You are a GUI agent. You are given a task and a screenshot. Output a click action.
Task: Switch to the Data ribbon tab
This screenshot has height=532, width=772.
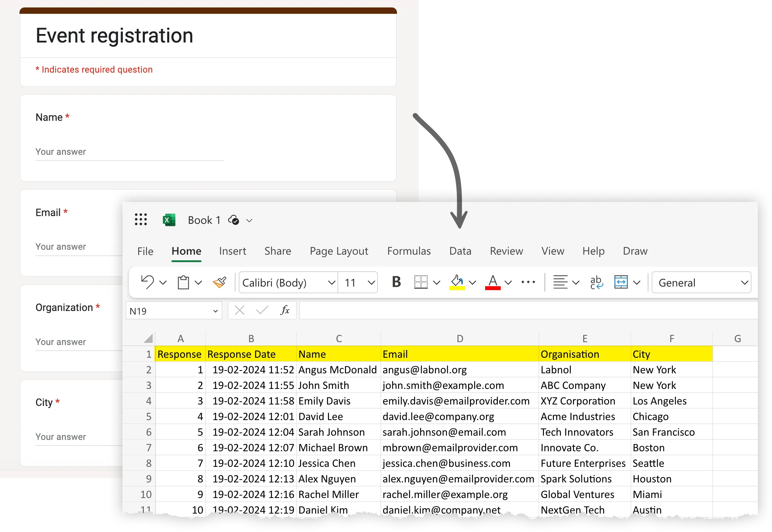(460, 251)
